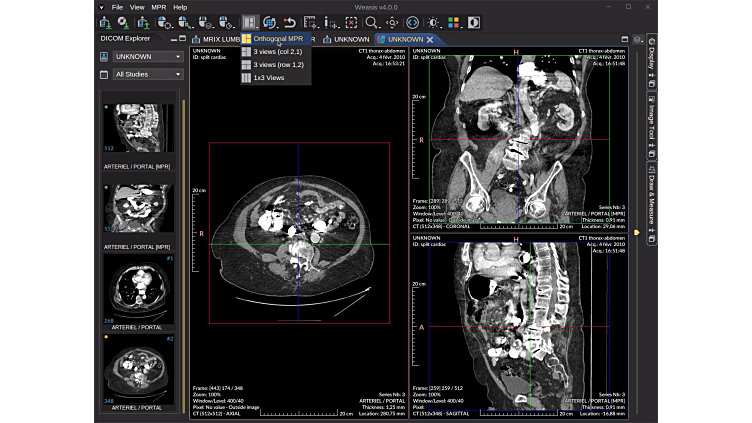Image resolution: width=752 pixels, height=423 pixels.
Task: Close the active UNKNOWN tab
Action: click(x=430, y=39)
